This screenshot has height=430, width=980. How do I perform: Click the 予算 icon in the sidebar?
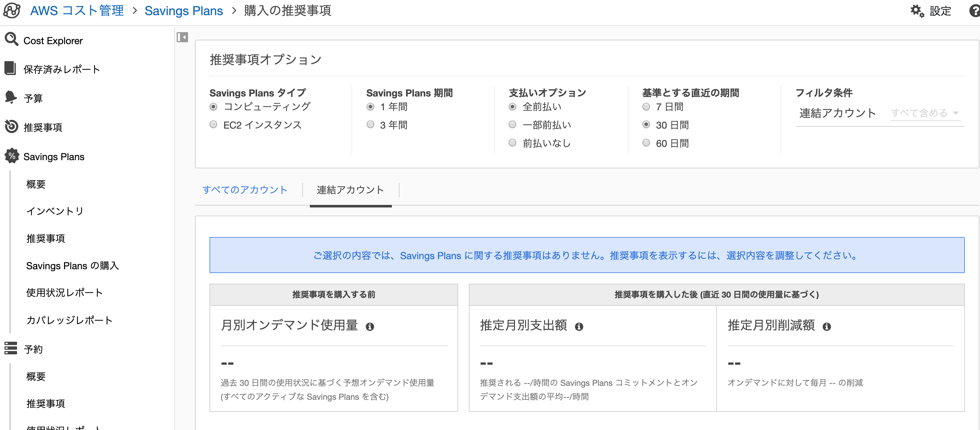coord(11,97)
